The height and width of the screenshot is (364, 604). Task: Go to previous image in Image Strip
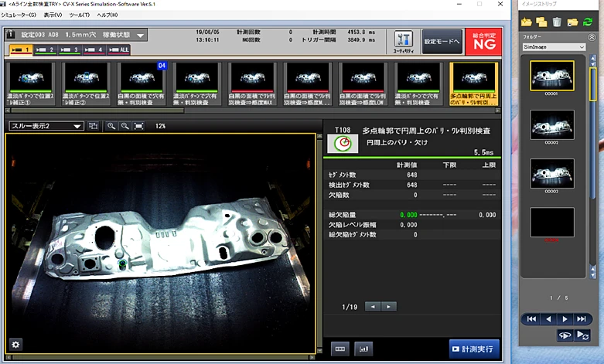(548, 319)
